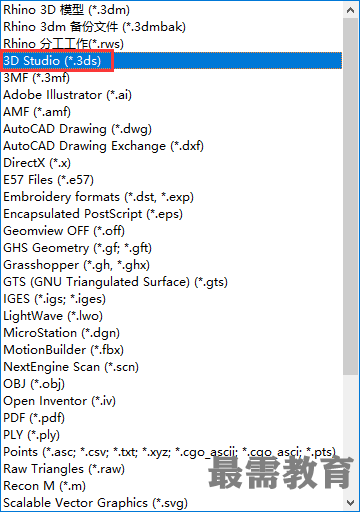360x512 pixels.
Task: Click the empty scrollbar track below thumb
Action: (350, 434)
